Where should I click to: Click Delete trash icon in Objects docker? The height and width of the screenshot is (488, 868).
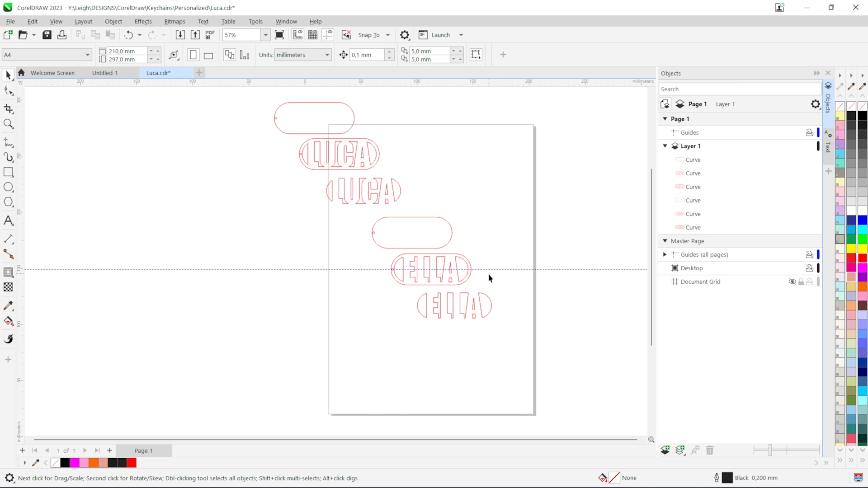710,450
